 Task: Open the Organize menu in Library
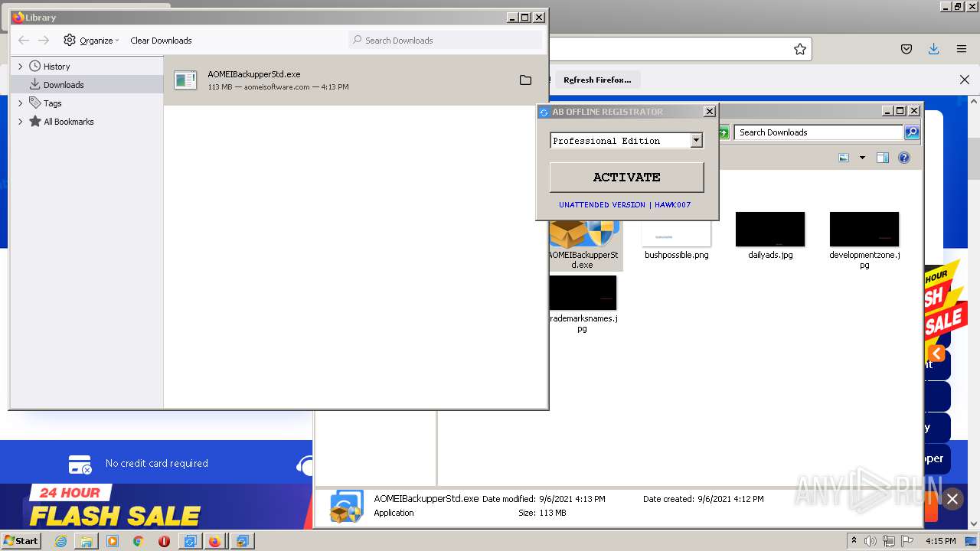click(92, 41)
